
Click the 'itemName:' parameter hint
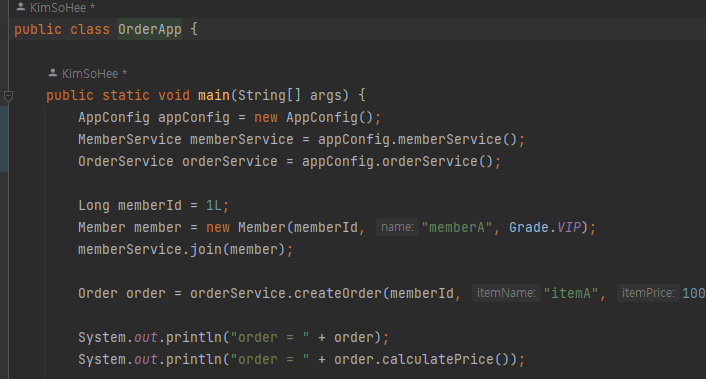[506, 293]
